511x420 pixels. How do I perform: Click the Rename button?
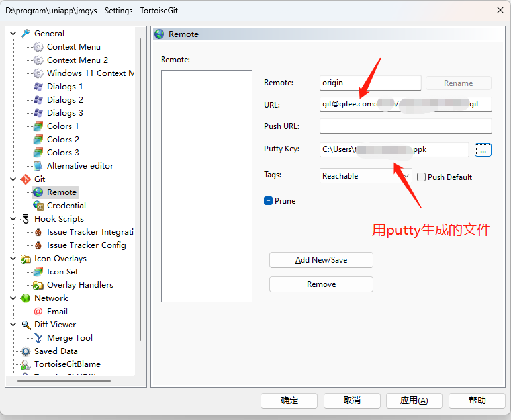pos(459,83)
